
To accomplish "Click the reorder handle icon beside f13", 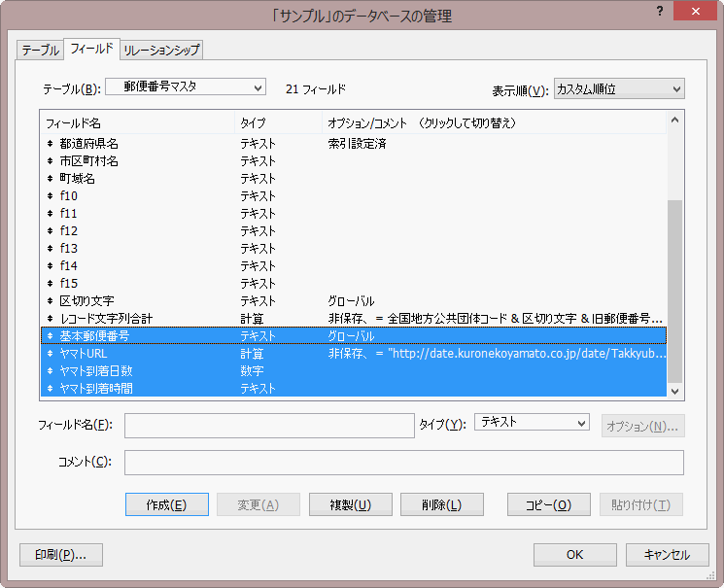I will point(50,249).
